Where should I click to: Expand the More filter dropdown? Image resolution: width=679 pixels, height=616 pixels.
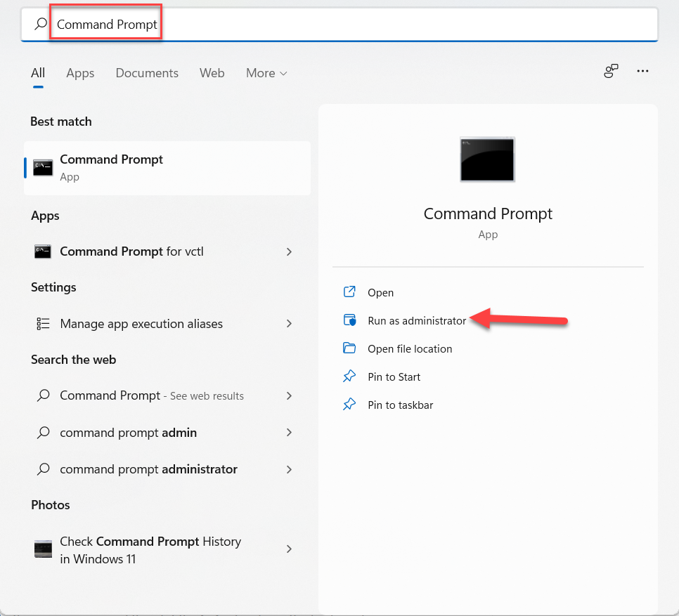tap(266, 73)
